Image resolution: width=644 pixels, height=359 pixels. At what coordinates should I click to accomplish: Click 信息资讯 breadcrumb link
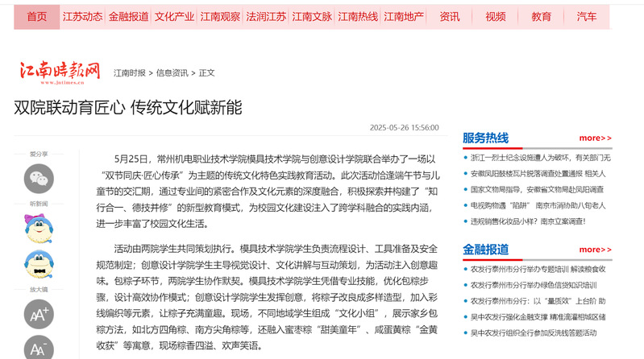tap(172, 72)
